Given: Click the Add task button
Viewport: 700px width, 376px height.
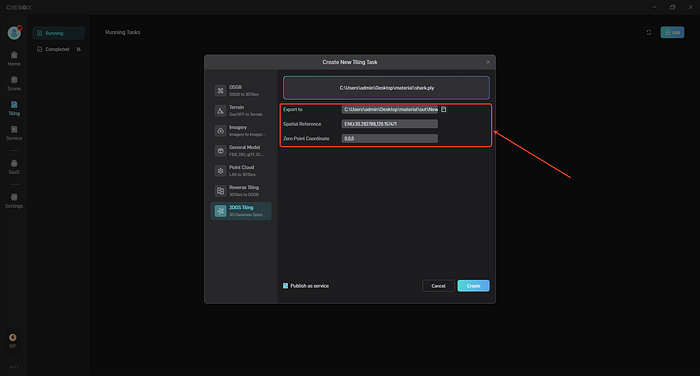Looking at the screenshot, I should [x=672, y=32].
